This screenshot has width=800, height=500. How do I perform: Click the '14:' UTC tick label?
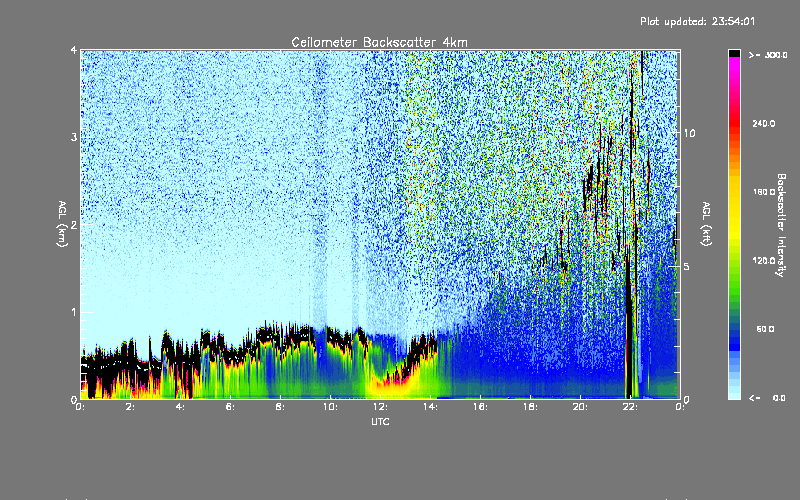pyautogui.click(x=430, y=407)
